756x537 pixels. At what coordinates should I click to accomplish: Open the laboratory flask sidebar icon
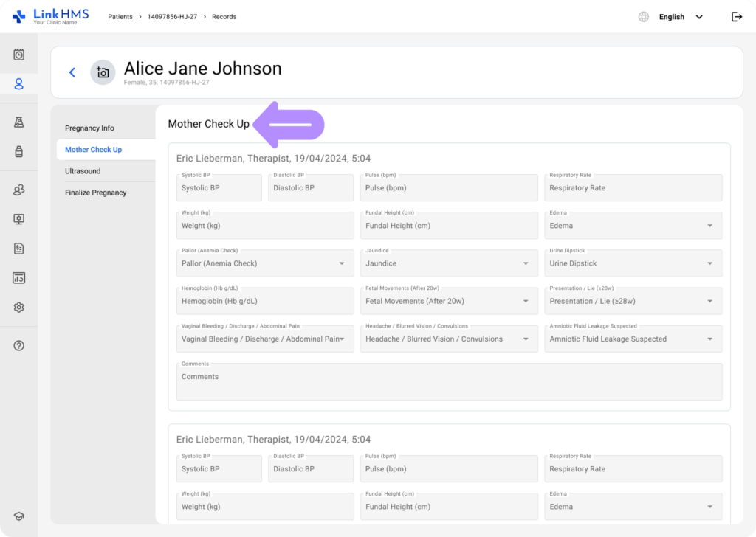pos(19,122)
